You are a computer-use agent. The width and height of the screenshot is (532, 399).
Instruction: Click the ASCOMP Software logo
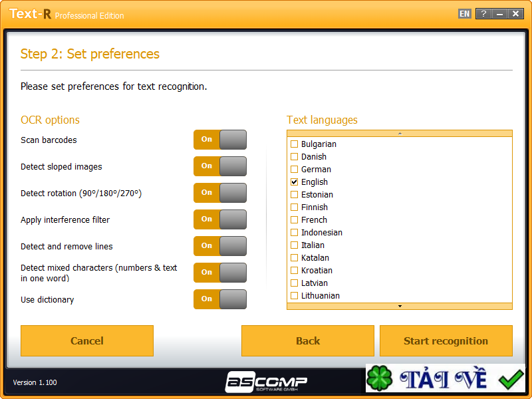point(266,382)
